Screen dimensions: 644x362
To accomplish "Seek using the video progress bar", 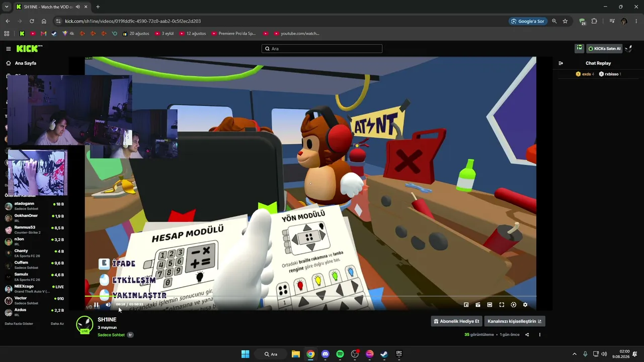I will 310,297.
